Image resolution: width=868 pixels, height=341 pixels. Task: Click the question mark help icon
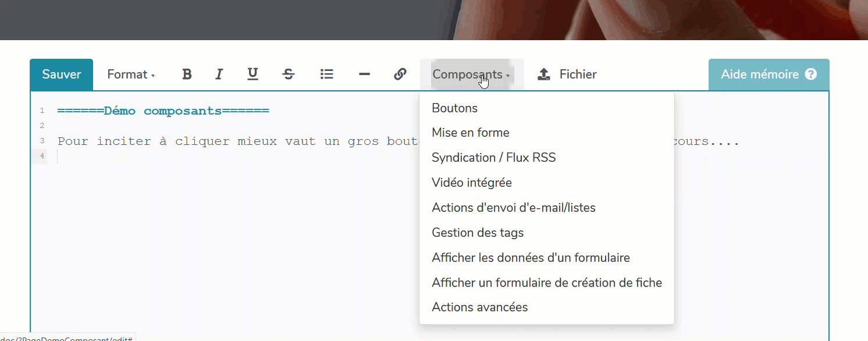[x=811, y=74]
